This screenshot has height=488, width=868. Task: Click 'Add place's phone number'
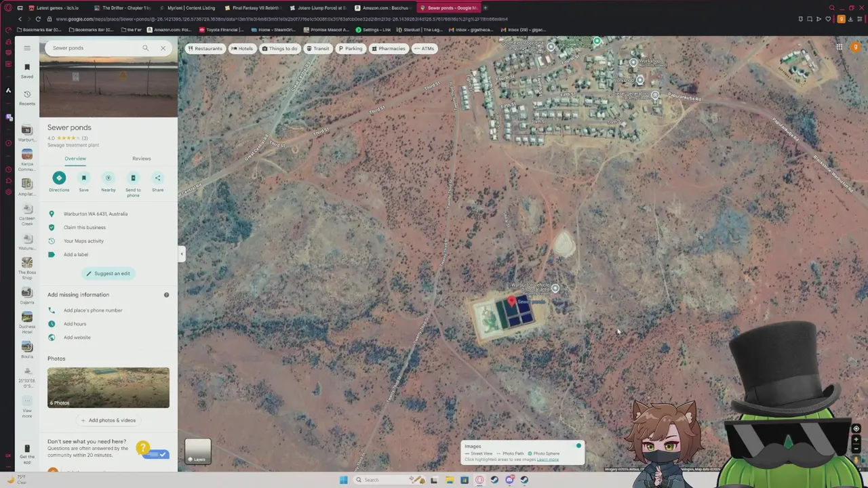coord(93,310)
